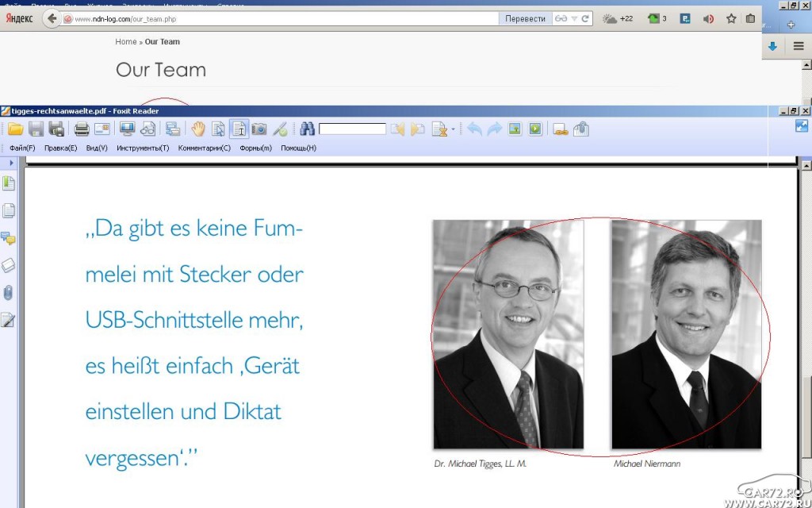Open the bookmarks list icon in browser

(x=750, y=19)
